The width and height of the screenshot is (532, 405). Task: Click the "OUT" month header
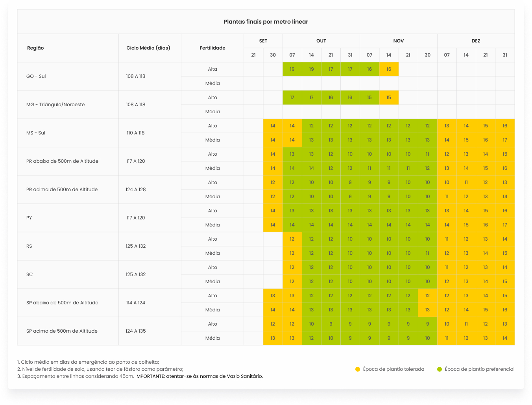coord(321,41)
